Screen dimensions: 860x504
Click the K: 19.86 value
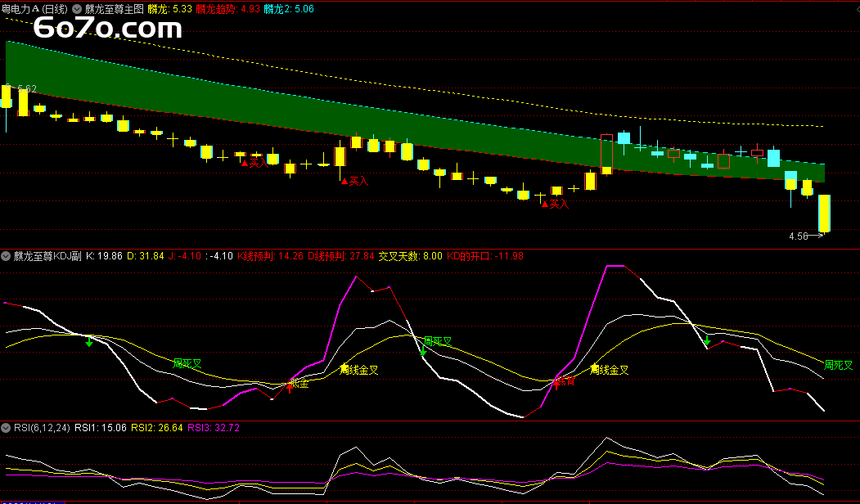click(104, 255)
